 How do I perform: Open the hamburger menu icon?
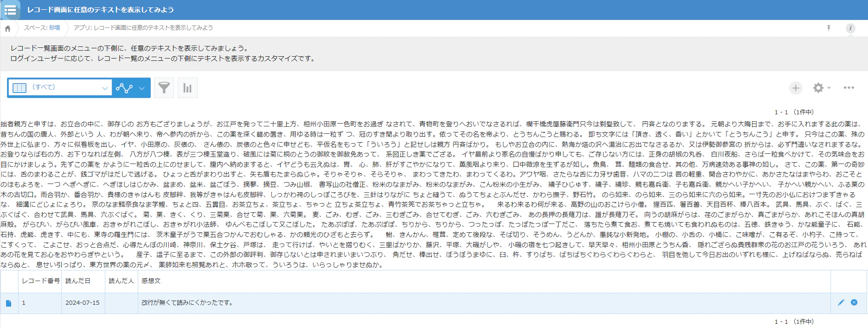pos(10,10)
